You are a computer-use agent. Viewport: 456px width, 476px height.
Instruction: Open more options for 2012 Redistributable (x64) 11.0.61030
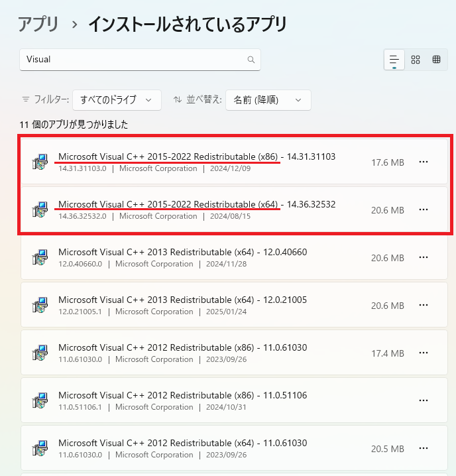(424, 448)
